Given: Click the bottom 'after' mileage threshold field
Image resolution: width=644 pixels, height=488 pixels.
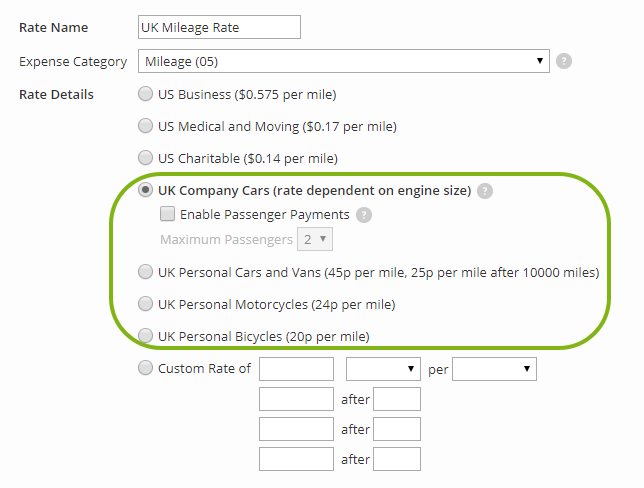Looking at the screenshot, I should 396,459.
